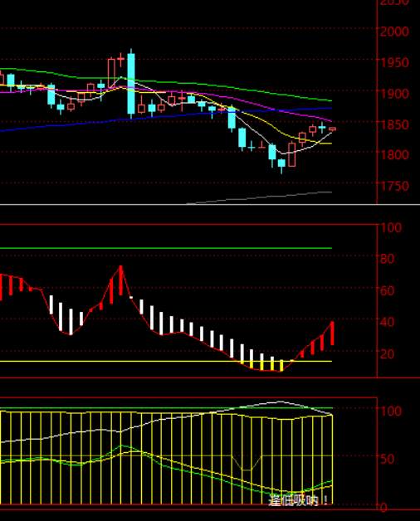Click the 60 label on middle indicator axis
Screen dimensions: 420x521
(x=387, y=290)
